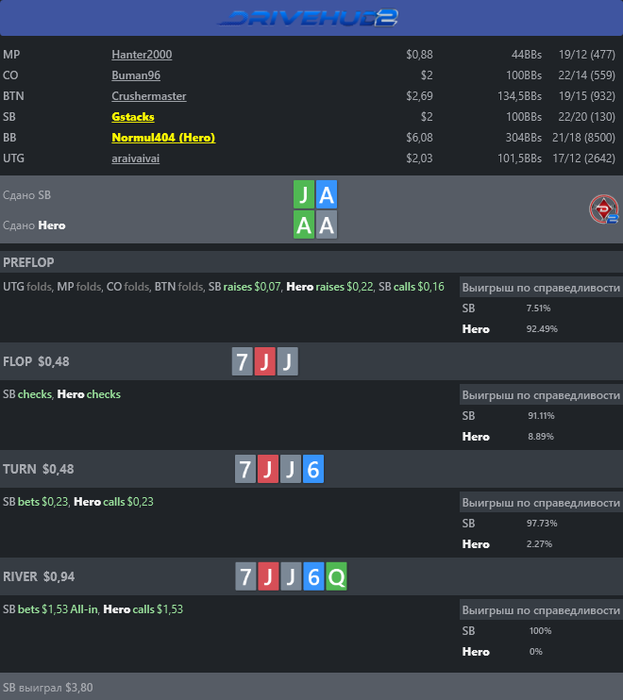Click 304BBs stack size value
This screenshot has width=623, height=700.
(523, 138)
